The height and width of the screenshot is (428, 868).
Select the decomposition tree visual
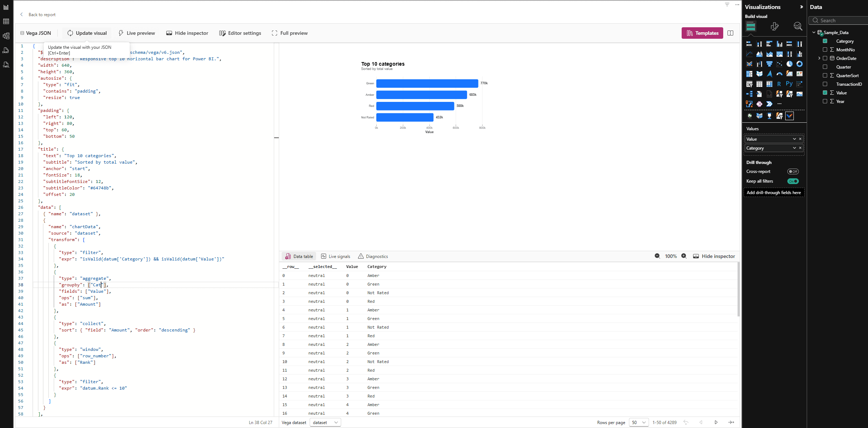[x=749, y=94]
